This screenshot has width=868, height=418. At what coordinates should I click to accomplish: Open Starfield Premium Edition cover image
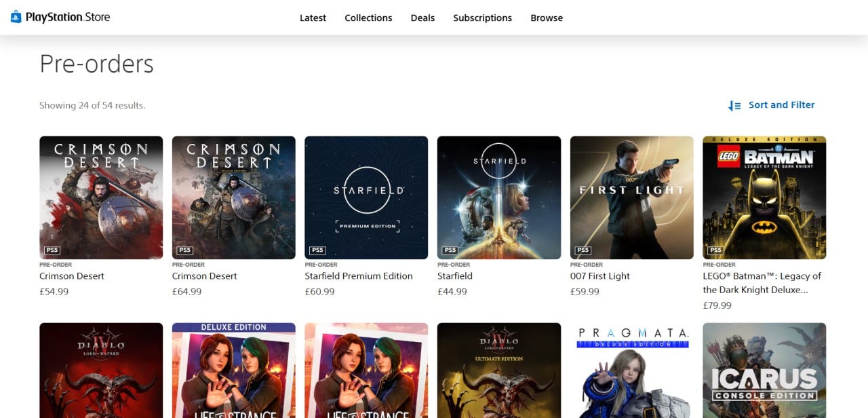coord(366,197)
